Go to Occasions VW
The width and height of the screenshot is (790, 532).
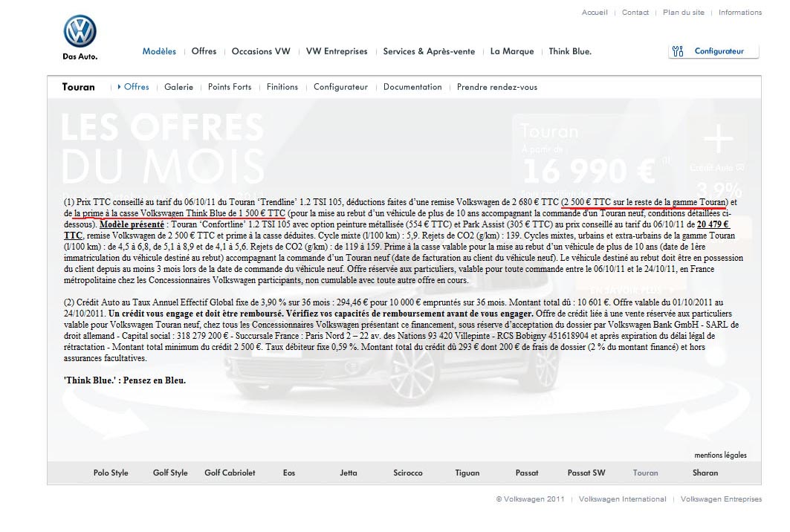click(261, 51)
